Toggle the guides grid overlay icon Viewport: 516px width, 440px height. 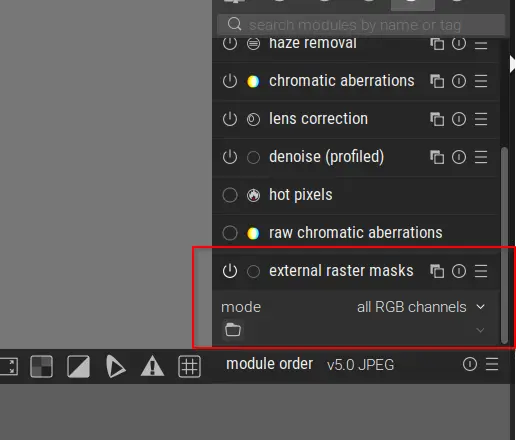click(189, 366)
